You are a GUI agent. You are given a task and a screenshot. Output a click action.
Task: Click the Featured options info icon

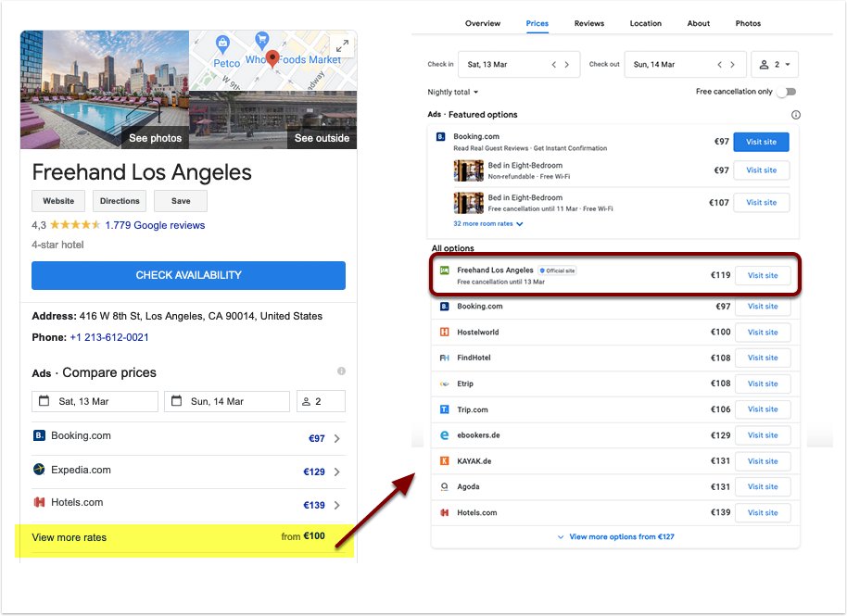tap(796, 115)
